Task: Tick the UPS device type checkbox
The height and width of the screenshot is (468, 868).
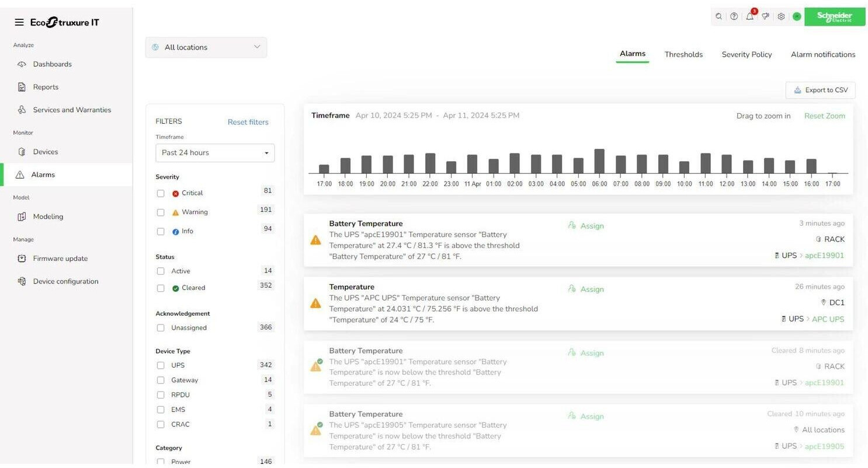Action: coord(161,365)
